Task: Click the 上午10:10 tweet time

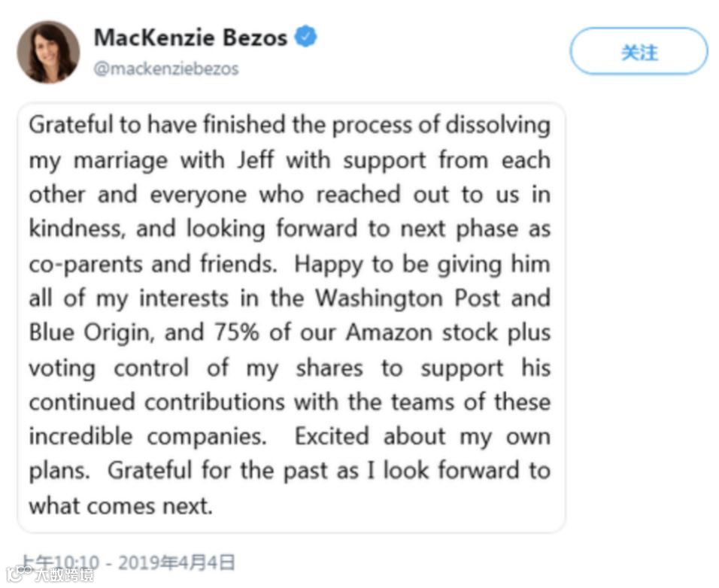Action: 62,562
